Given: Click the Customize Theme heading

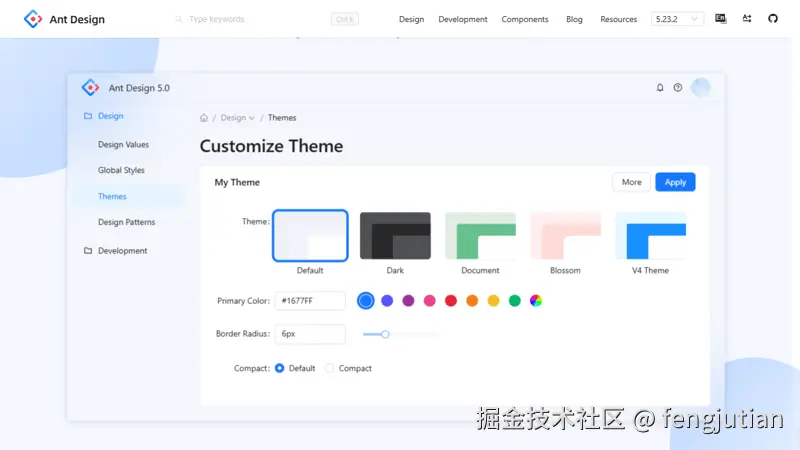Looking at the screenshot, I should (x=271, y=146).
